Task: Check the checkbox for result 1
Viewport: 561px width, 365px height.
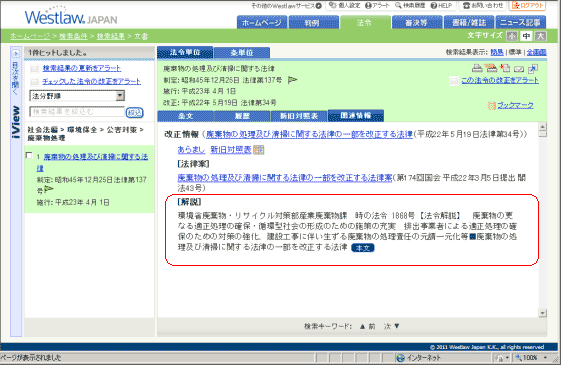Action: [29, 155]
